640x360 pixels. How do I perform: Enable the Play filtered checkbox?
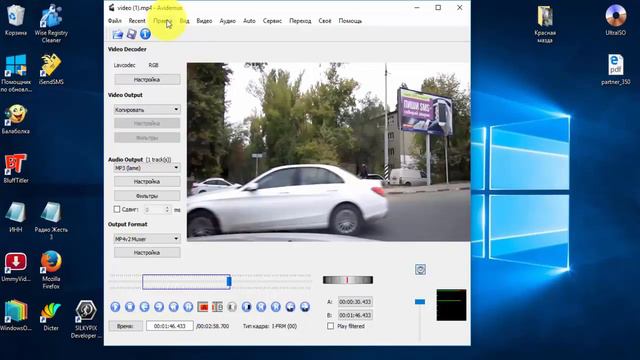pyautogui.click(x=331, y=326)
